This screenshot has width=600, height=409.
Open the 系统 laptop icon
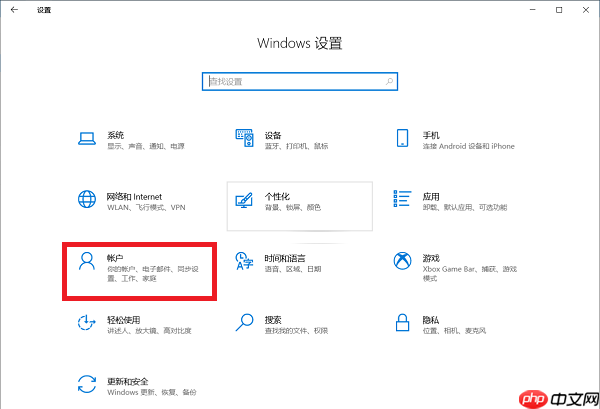87,139
